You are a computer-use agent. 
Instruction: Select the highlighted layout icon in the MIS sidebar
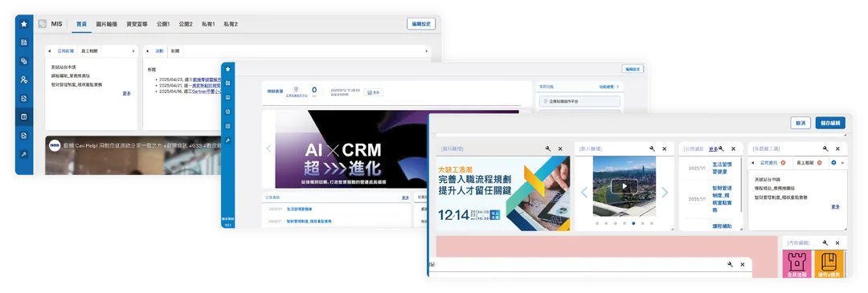(x=24, y=117)
